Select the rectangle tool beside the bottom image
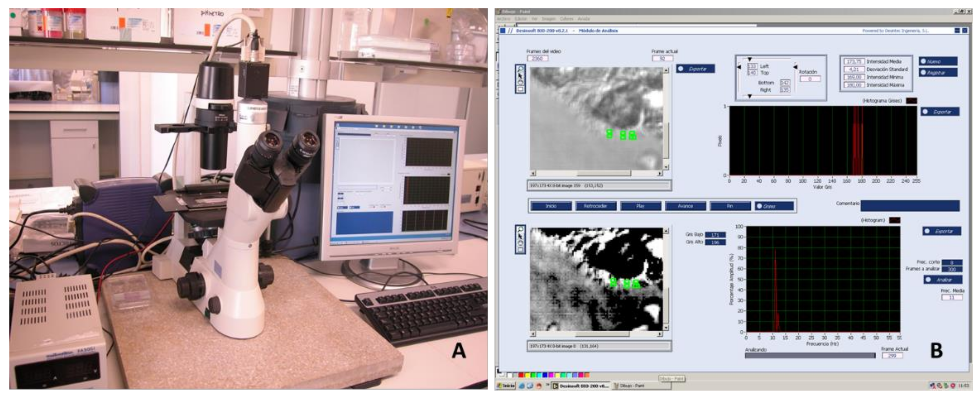The width and height of the screenshot is (980, 401). 520,250
